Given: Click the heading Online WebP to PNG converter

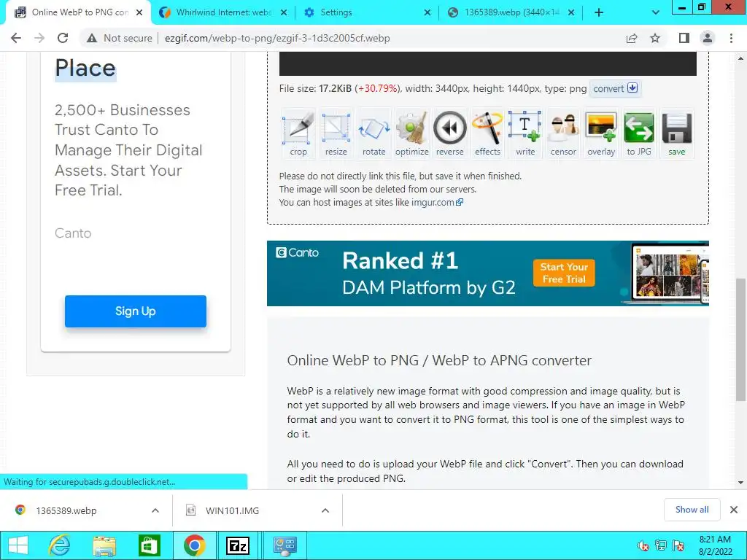Looking at the screenshot, I should point(439,360).
